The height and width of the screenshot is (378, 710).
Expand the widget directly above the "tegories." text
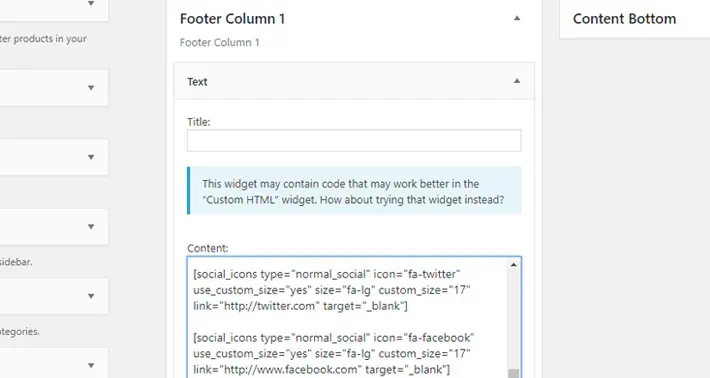[91, 296]
